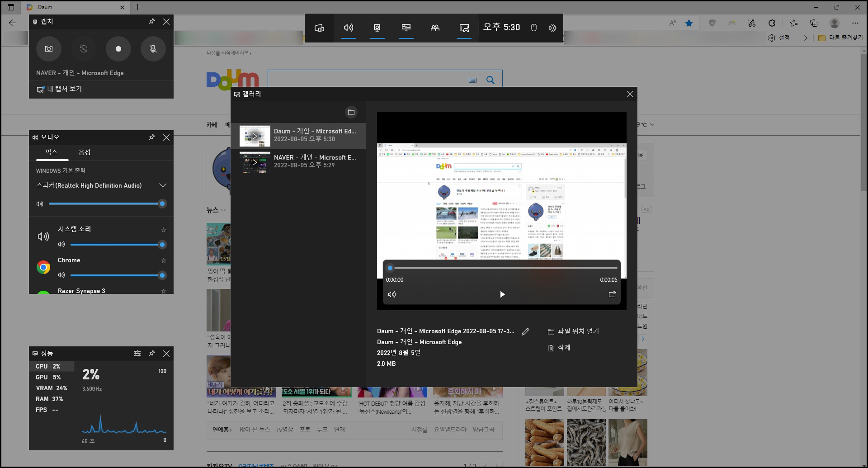Open Xbox Social in Game Bar
This screenshot has width=868, height=468.
point(435,28)
